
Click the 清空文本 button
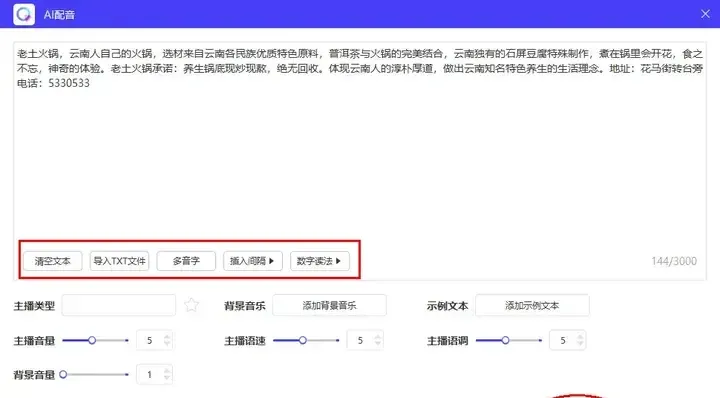point(53,261)
